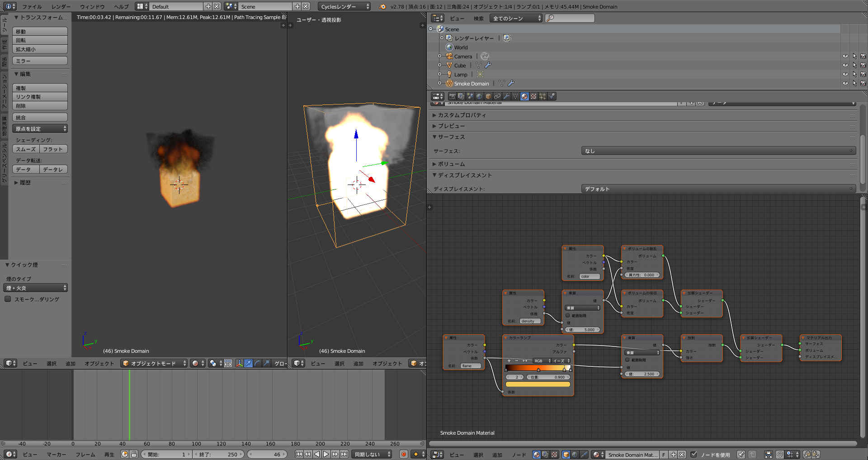The height and width of the screenshot is (460, 868).
Task: Open the ファイル menu
Action: pos(32,6)
